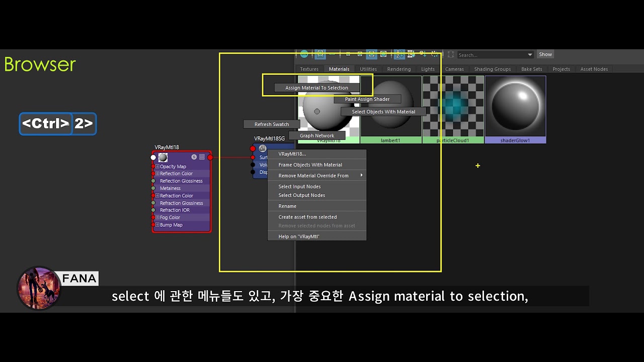Expand the Opacity Map attribute

[x=157, y=166]
